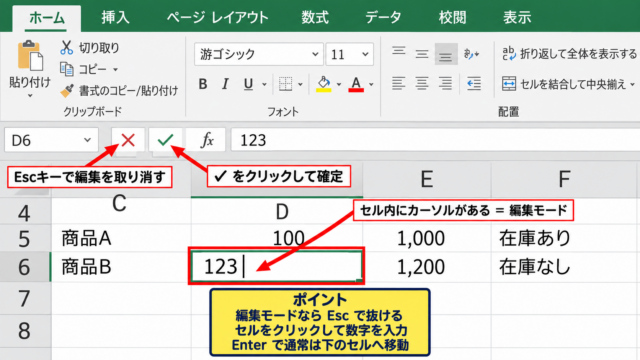Click Merge & Center (セルを結合して中央揃え)

tap(564, 84)
